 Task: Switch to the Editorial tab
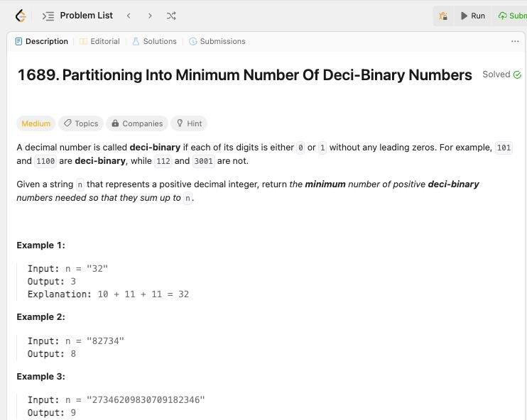[99, 41]
